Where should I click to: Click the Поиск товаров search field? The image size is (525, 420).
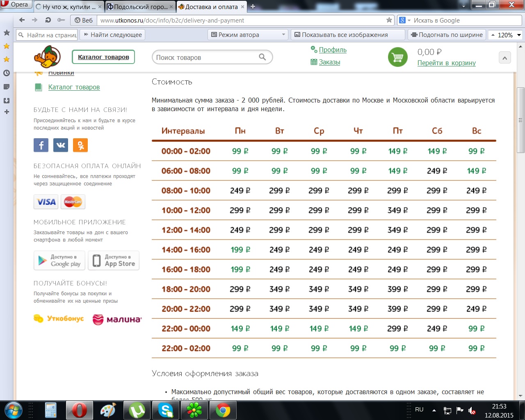(205, 57)
